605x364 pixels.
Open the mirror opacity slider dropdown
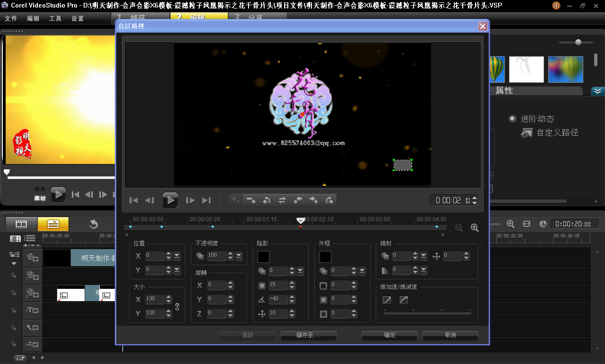(423, 256)
